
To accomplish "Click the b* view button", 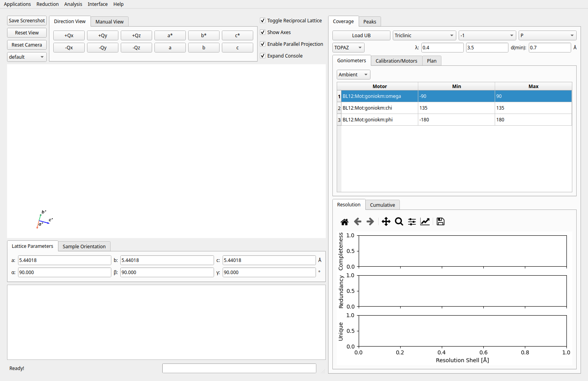I will coord(204,36).
